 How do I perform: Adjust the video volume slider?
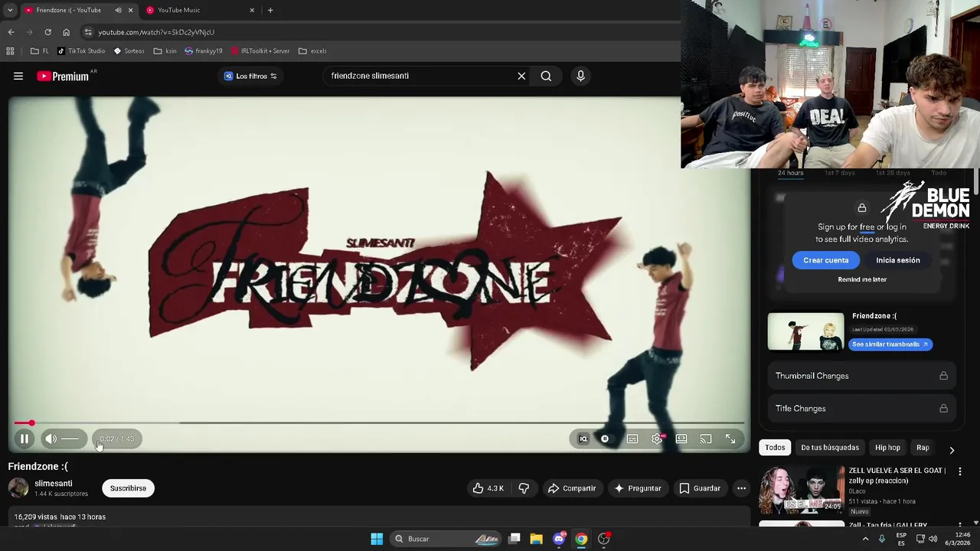click(70, 439)
